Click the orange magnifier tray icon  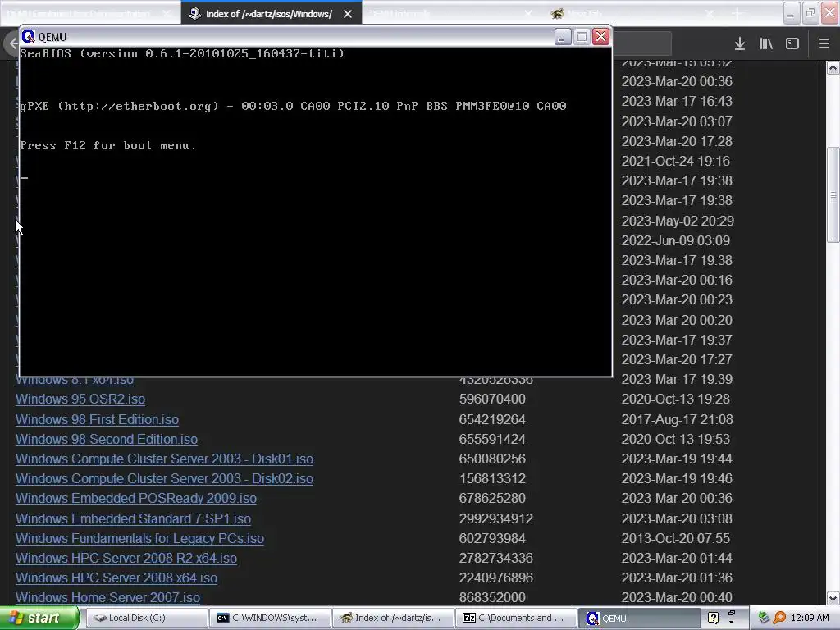(779, 619)
